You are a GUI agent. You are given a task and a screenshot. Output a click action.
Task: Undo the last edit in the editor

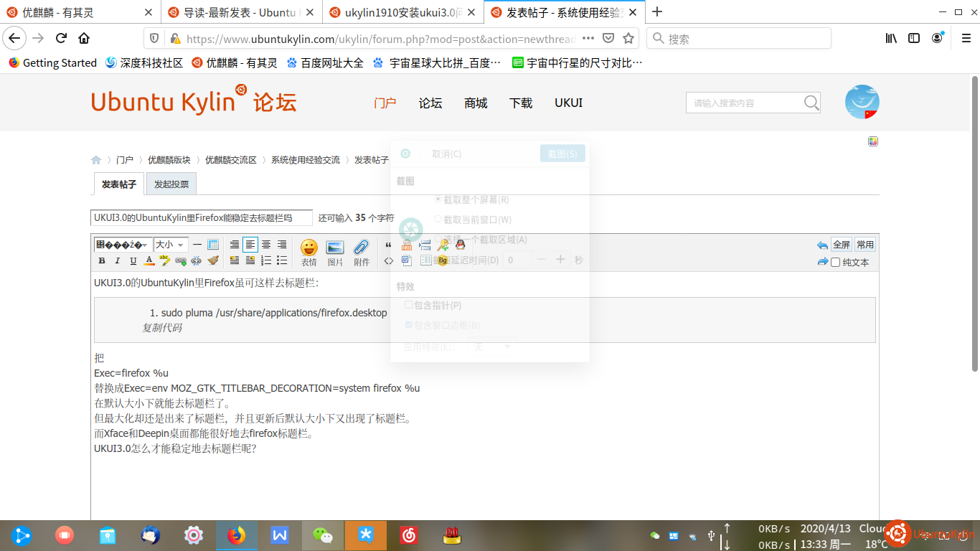822,245
